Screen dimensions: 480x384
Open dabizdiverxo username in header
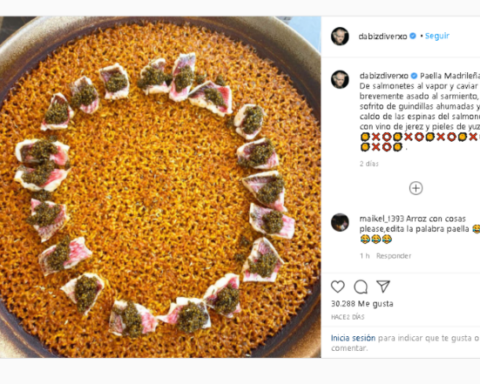click(x=383, y=36)
